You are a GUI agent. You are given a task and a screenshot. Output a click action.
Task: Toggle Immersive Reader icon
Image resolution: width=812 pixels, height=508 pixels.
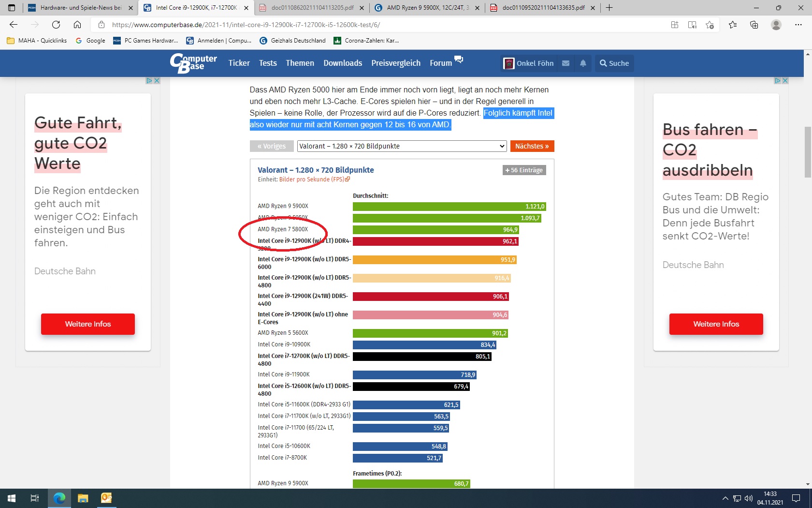692,25
